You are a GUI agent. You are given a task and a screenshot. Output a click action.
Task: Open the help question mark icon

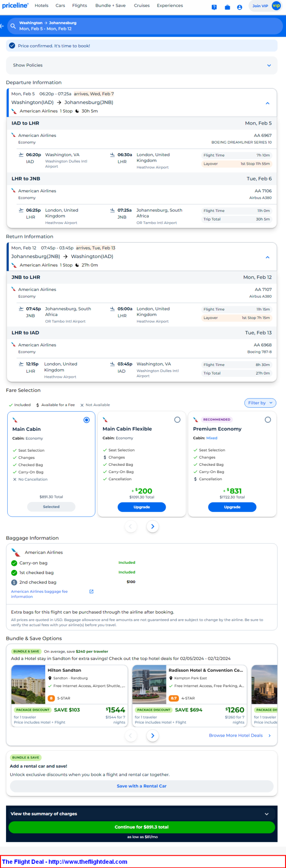214,7
